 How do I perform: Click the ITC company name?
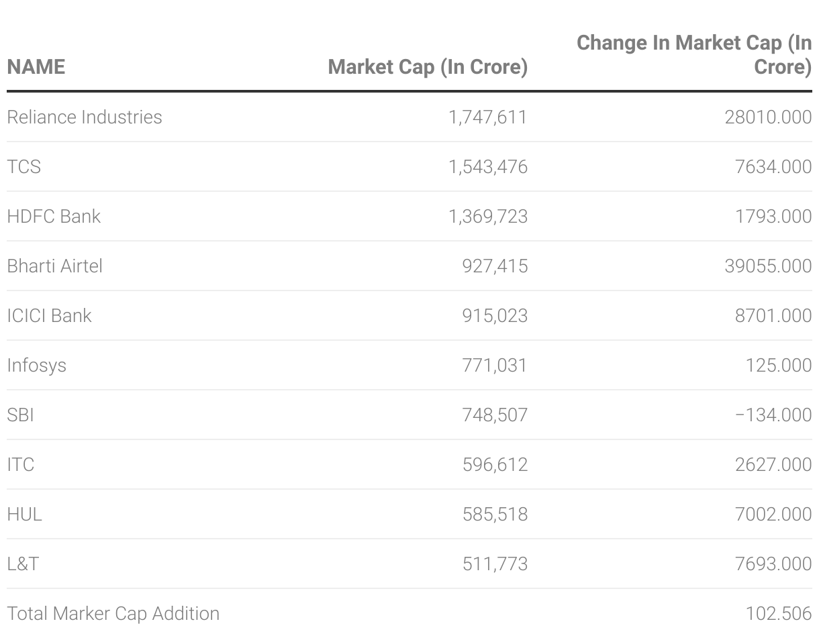(20, 464)
